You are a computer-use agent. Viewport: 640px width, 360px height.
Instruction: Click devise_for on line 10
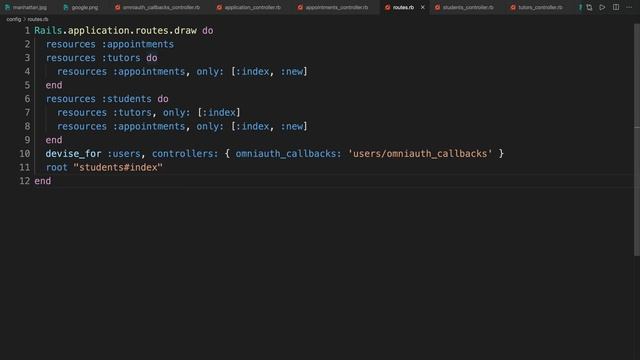73,153
